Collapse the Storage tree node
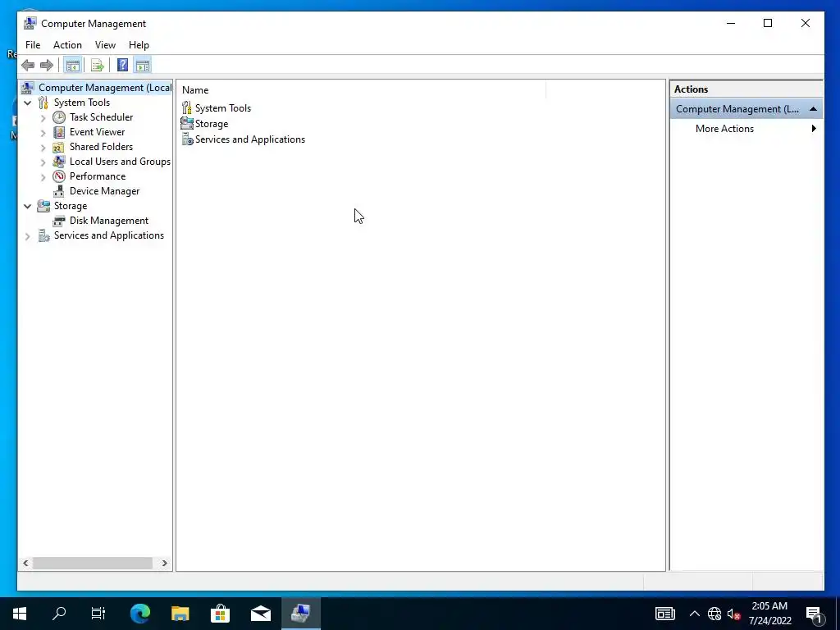 [x=27, y=206]
